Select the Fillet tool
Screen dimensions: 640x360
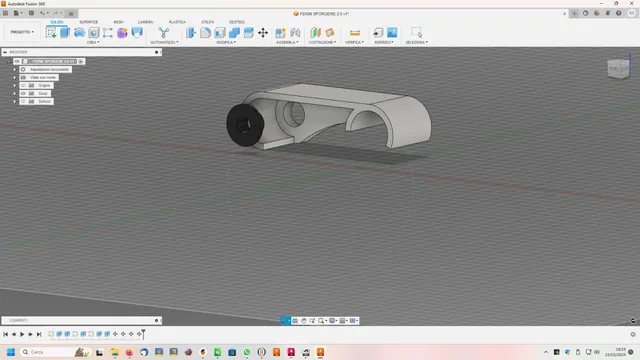[205, 33]
